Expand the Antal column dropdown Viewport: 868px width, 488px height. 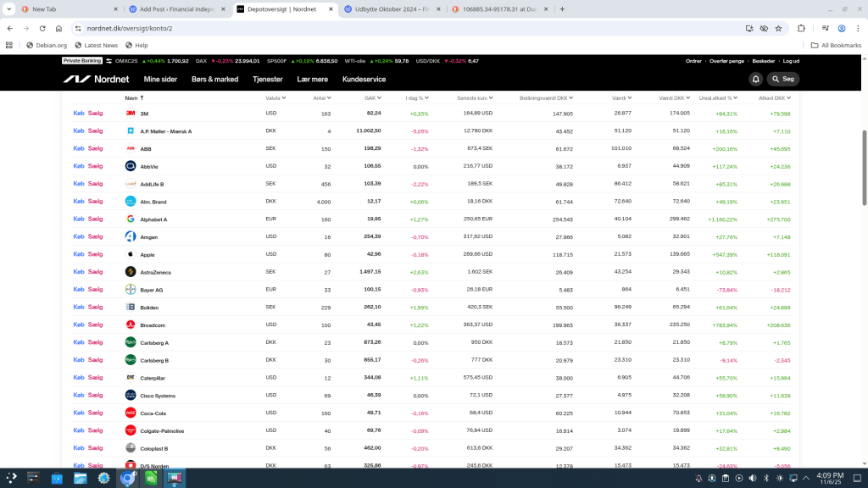tap(332, 97)
